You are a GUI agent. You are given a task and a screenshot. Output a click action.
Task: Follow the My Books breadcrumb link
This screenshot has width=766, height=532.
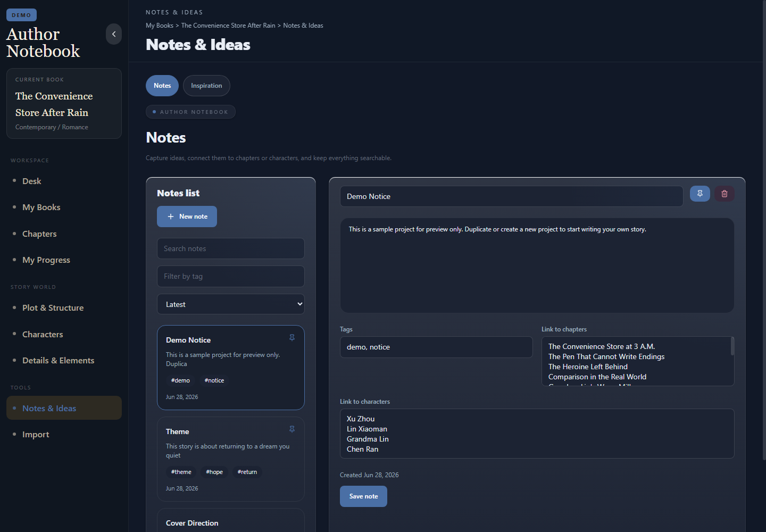click(x=160, y=26)
